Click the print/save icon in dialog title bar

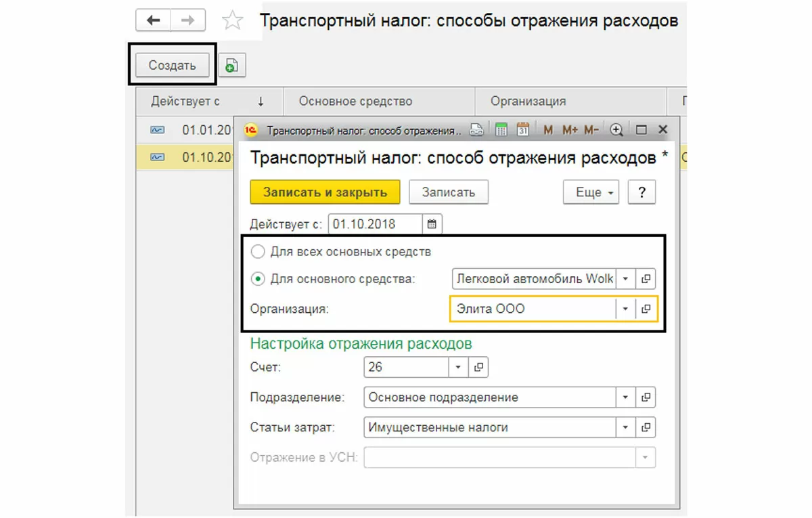pos(478,130)
